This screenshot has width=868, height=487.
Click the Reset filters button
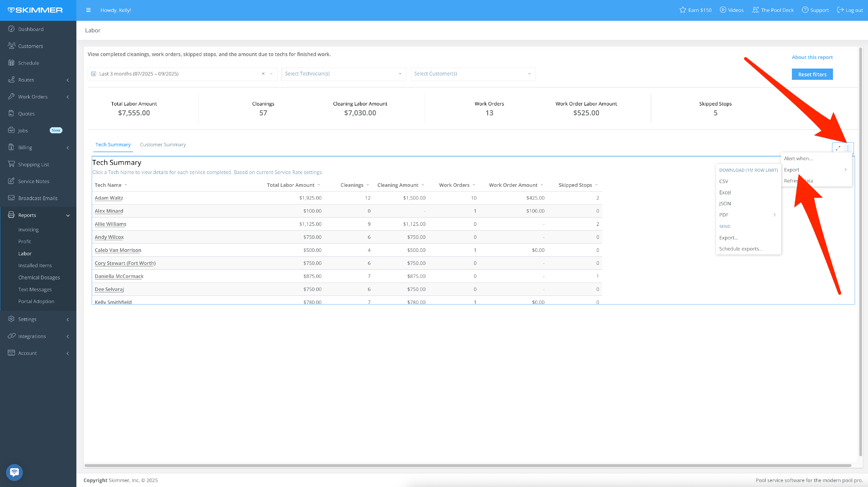(x=812, y=74)
